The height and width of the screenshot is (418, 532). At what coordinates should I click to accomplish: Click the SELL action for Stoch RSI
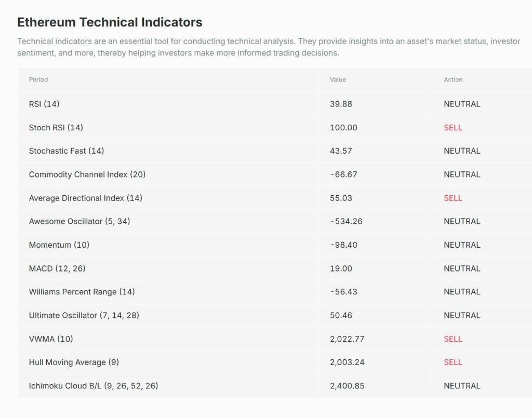453,127
